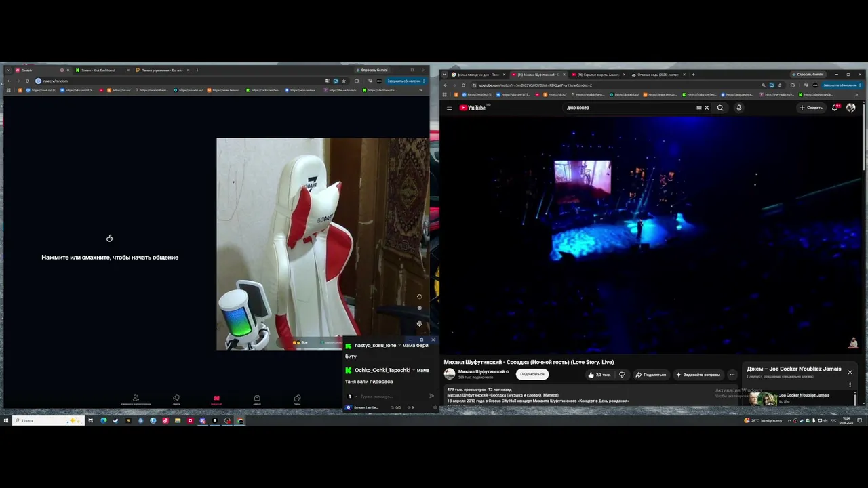Open the leftmost people icon in the chat navigation
Image resolution: width=868 pixels, height=488 pixels.
click(x=136, y=399)
